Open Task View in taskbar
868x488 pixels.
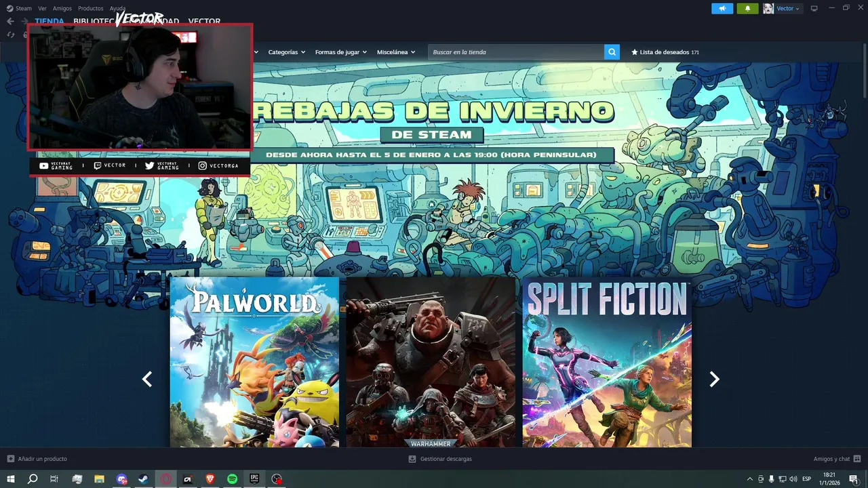pos(54,479)
